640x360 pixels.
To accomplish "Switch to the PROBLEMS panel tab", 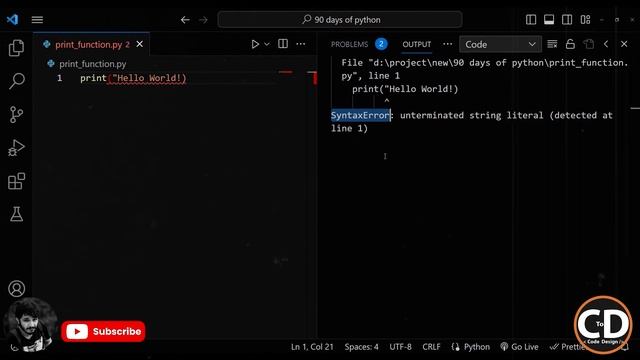I will 349,44.
